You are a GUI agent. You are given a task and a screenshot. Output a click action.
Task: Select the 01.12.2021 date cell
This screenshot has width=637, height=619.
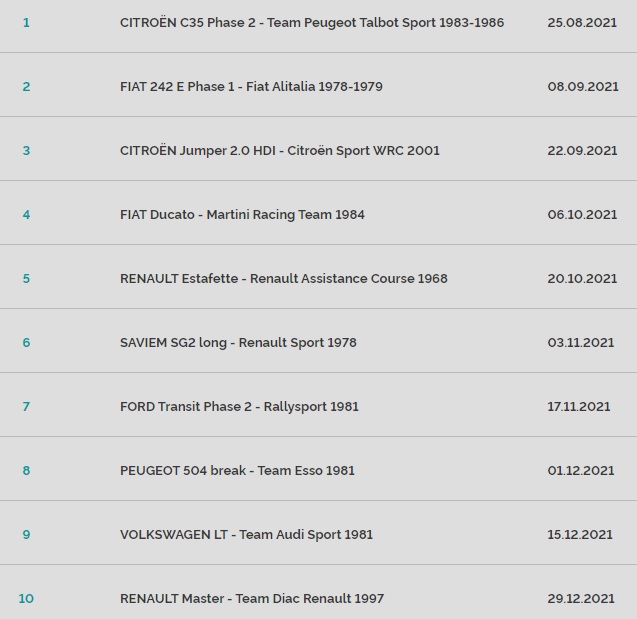tap(581, 471)
